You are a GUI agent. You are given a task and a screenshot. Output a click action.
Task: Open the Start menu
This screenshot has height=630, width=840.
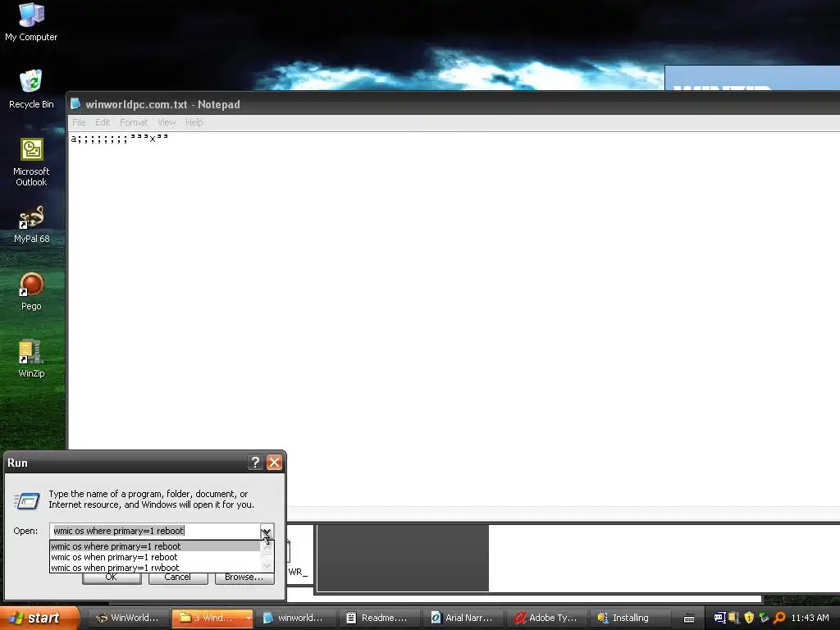pyautogui.click(x=39, y=618)
